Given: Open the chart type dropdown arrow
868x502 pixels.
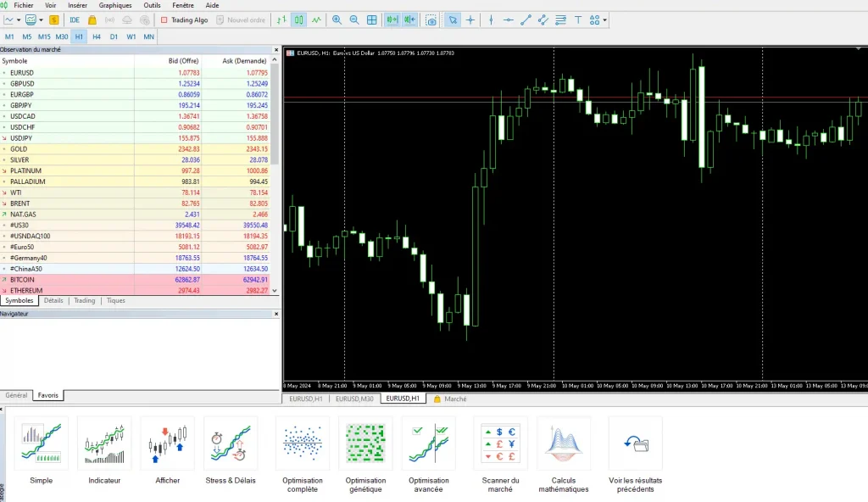Looking at the screenshot, I should pos(19,20).
